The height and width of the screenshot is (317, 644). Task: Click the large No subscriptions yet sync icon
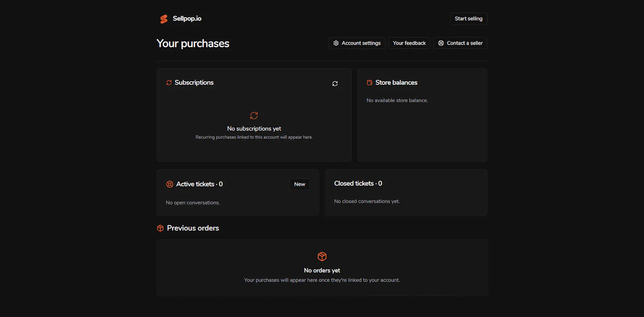tap(254, 115)
